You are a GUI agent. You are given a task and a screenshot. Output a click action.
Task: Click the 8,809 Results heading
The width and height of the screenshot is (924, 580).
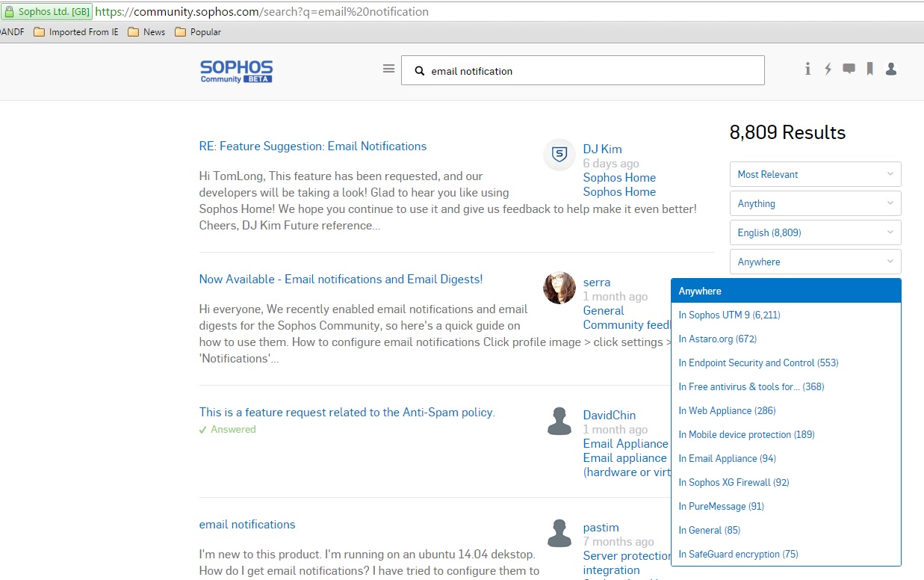(x=787, y=133)
